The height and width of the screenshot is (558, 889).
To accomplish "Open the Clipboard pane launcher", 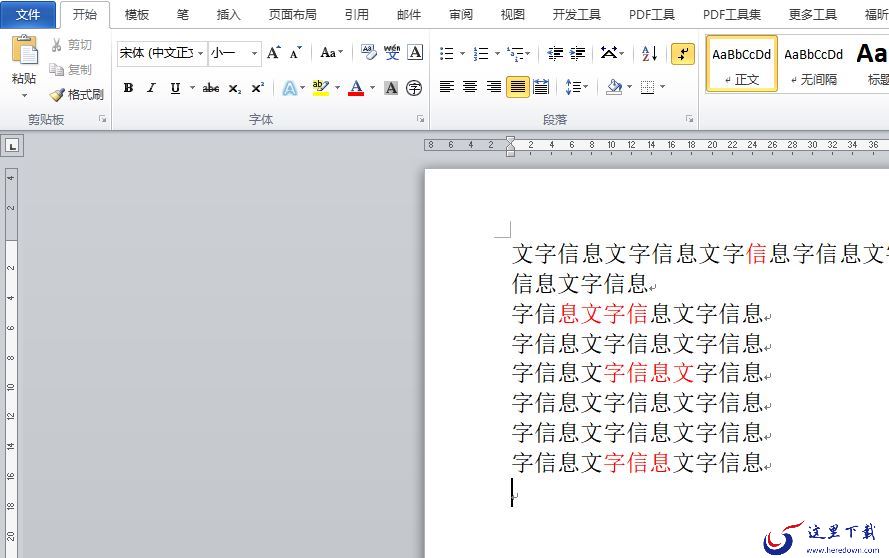I will click(x=103, y=119).
